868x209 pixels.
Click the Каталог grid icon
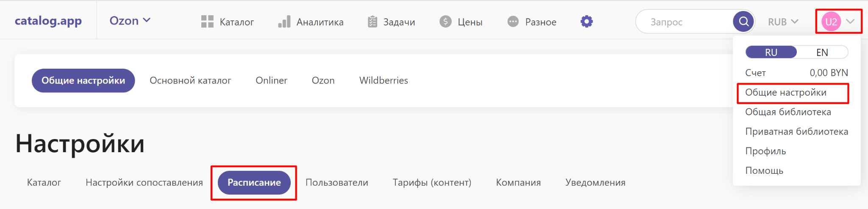207,22
